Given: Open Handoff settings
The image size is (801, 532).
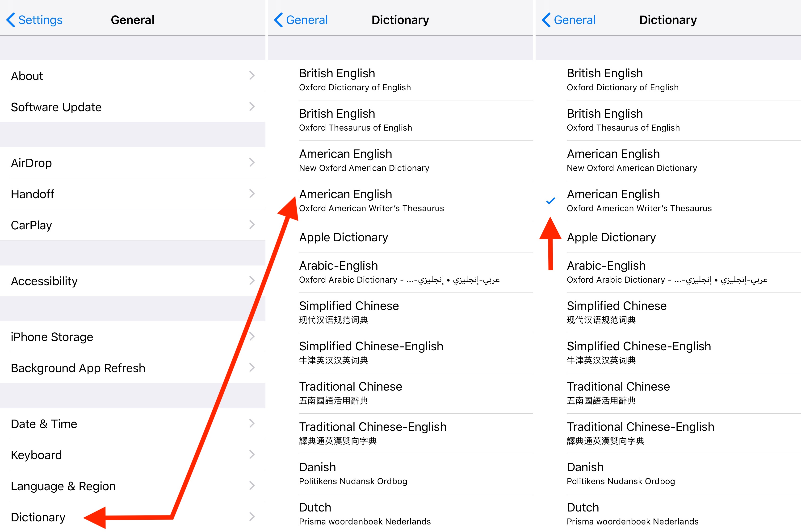Looking at the screenshot, I should click(x=33, y=194).
